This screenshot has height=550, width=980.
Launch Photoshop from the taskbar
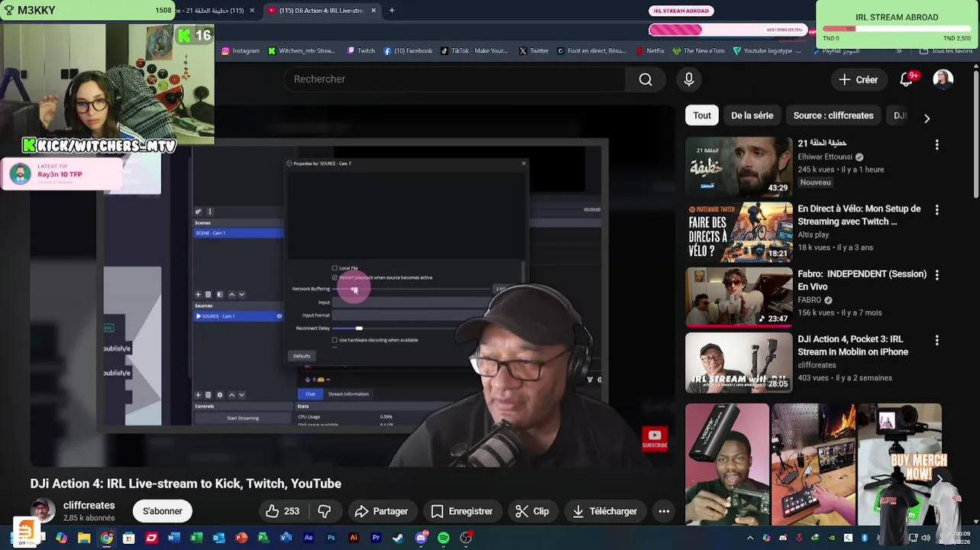pyautogui.click(x=331, y=538)
